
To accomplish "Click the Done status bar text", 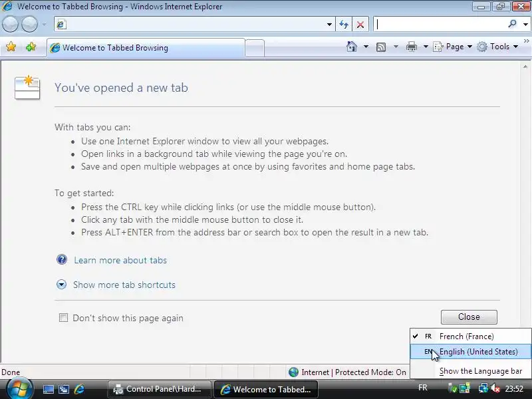I will [x=11, y=372].
